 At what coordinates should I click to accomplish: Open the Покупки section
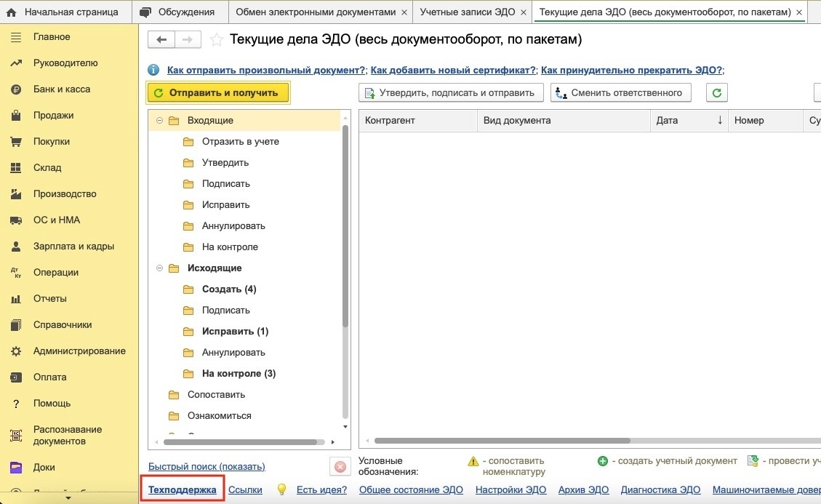coord(52,142)
